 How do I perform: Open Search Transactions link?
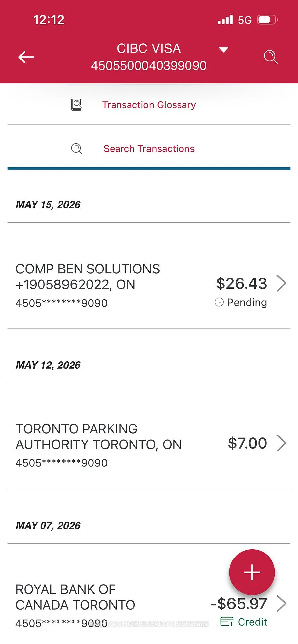point(149,148)
